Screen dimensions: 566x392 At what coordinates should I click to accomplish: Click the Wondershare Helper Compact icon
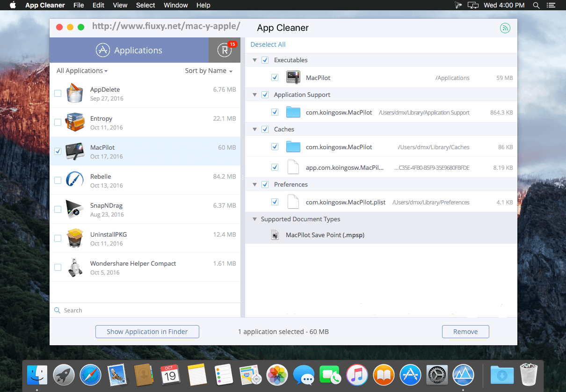[x=75, y=267]
